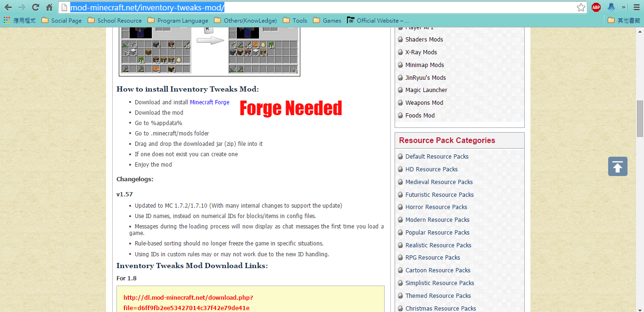Screen dimensions: 644x312
Task: Click the page vertical scrollbar thumb
Action: (640, 118)
